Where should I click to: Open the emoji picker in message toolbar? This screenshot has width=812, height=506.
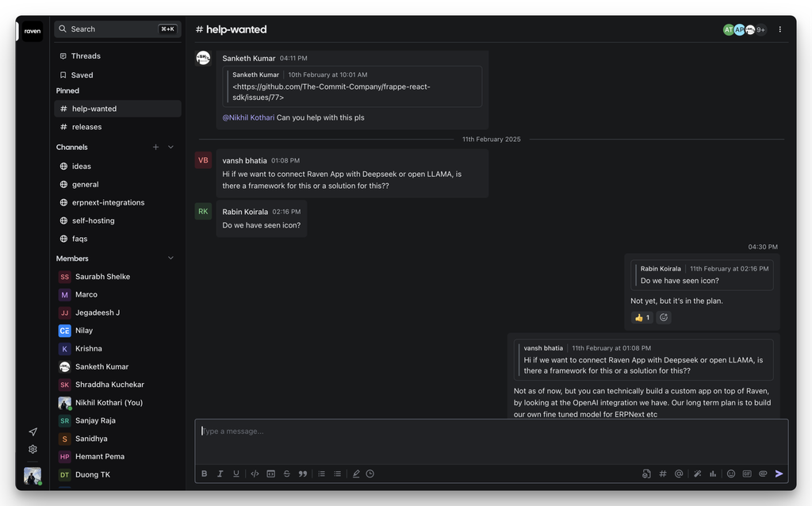point(730,473)
